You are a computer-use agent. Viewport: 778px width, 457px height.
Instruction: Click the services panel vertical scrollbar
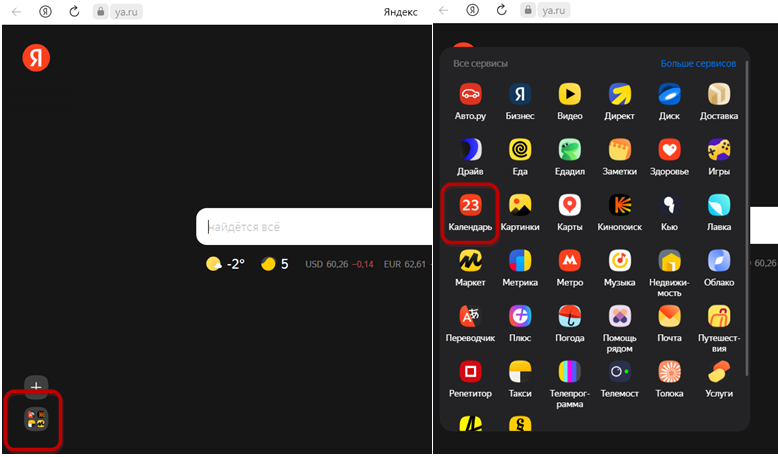[746, 218]
